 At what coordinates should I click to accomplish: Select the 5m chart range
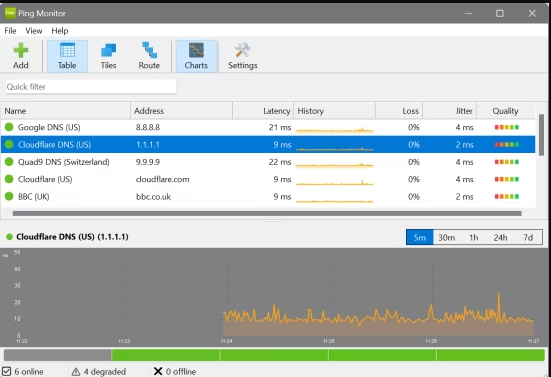[420, 238]
